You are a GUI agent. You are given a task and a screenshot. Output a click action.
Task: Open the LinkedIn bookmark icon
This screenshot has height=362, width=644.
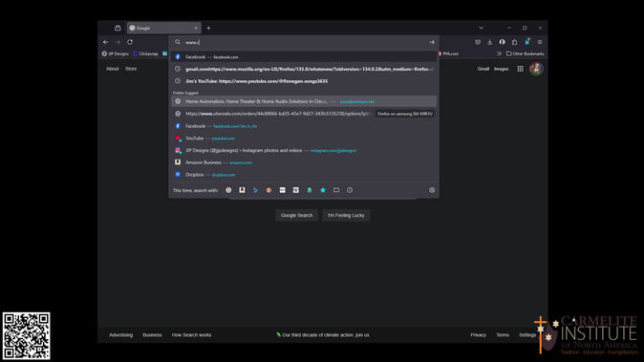tap(164, 53)
